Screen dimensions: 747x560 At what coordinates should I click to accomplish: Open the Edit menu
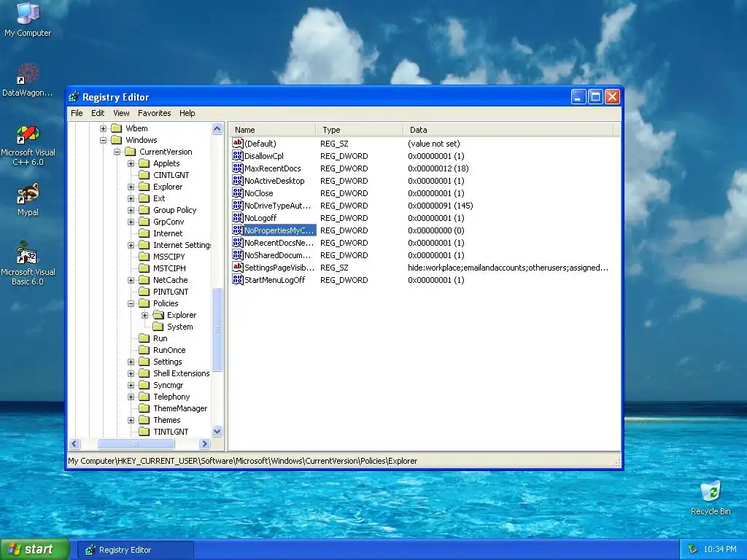click(98, 113)
